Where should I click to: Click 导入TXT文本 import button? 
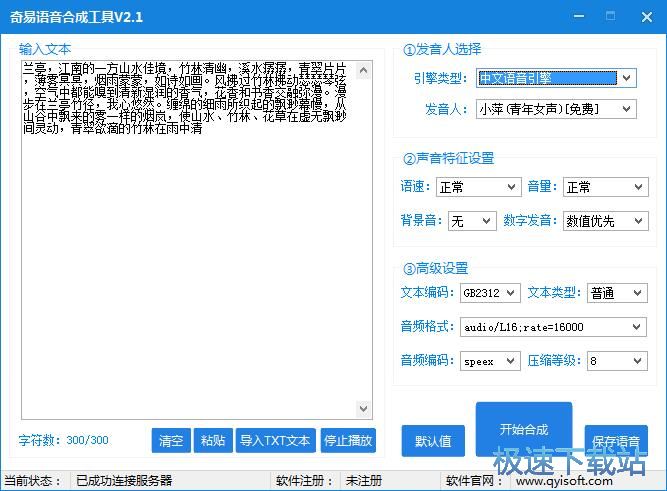[x=274, y=440]
